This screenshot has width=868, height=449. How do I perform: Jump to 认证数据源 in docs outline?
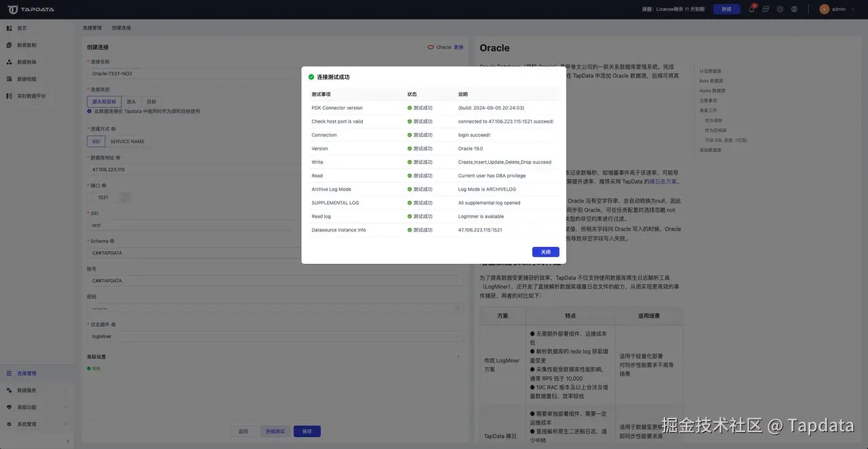pyautogui.click(x=711, y=71)
